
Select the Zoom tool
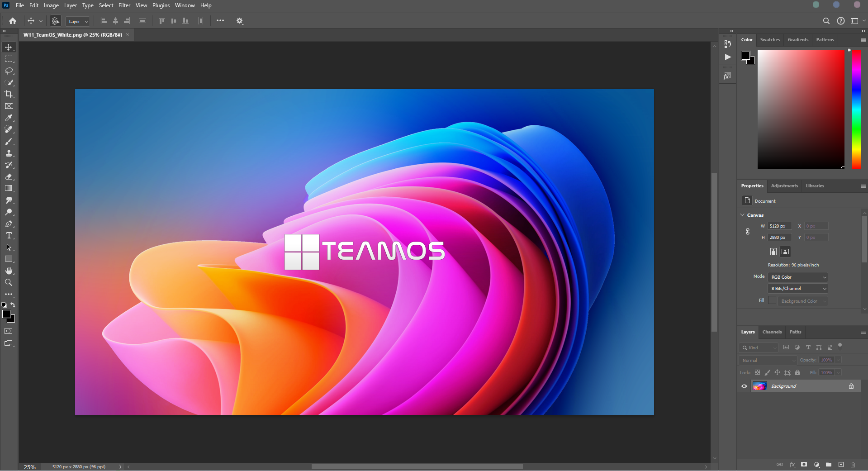click(x=9, y=282)
